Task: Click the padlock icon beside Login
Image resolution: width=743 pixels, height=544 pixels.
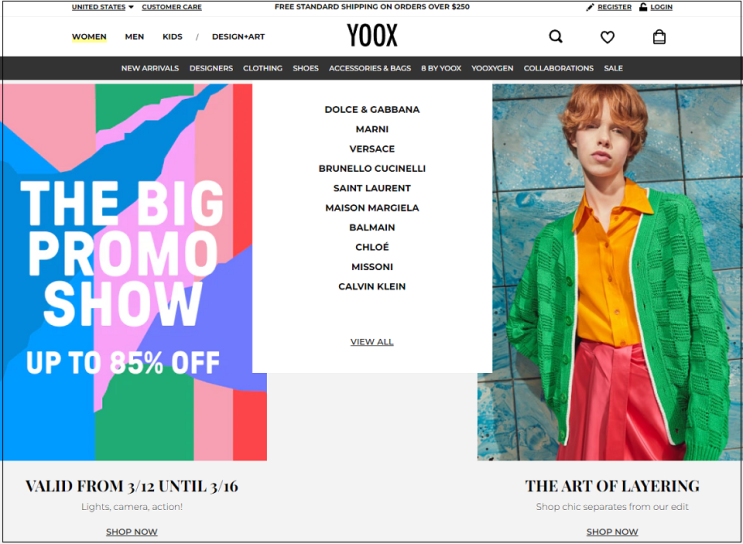Action: point(643,7)
